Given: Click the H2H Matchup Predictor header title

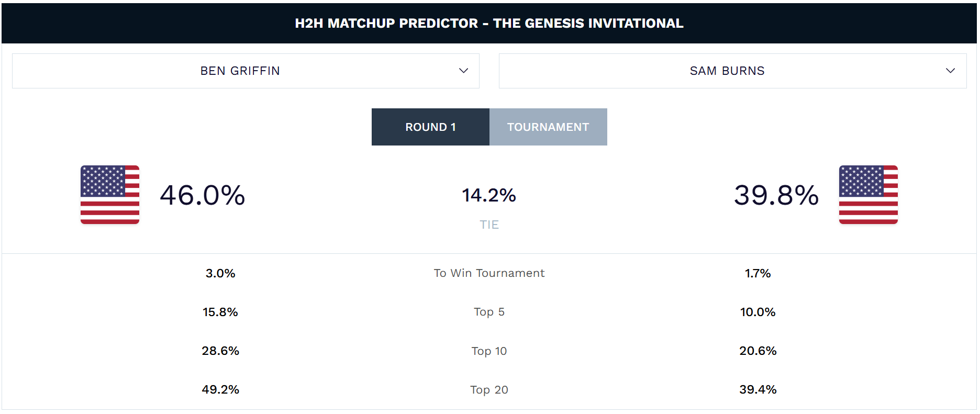Looking at the screenshot, I should tap(489, 24).
